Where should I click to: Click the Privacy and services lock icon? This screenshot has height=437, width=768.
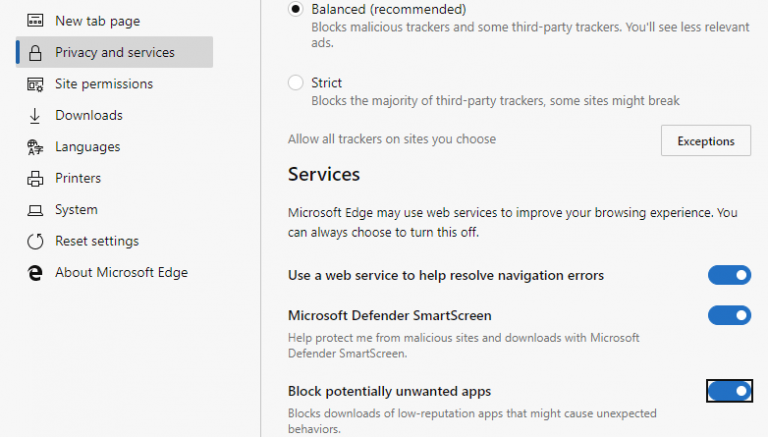click(35, 52)
